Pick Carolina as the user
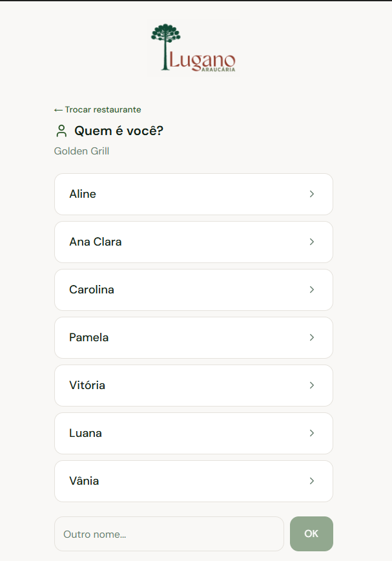The width and height of the screenshot is (392, 561). coord(193,290)
